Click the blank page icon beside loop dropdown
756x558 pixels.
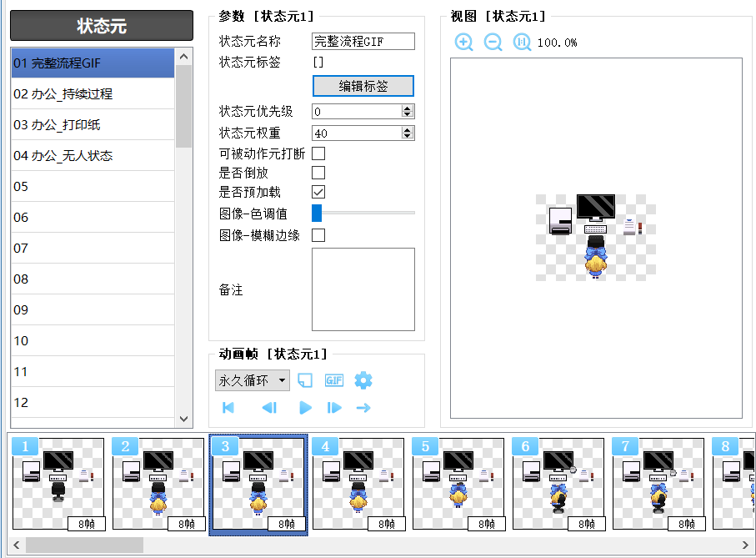306,380
